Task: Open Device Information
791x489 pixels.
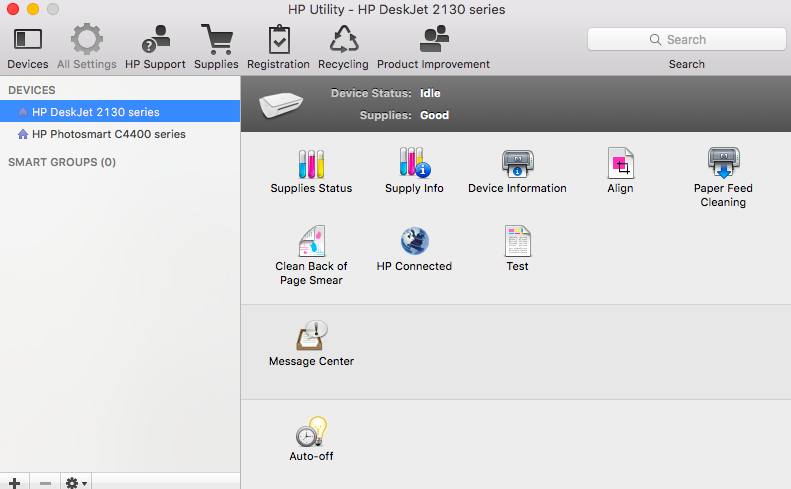Action: [x=517, y=165]
